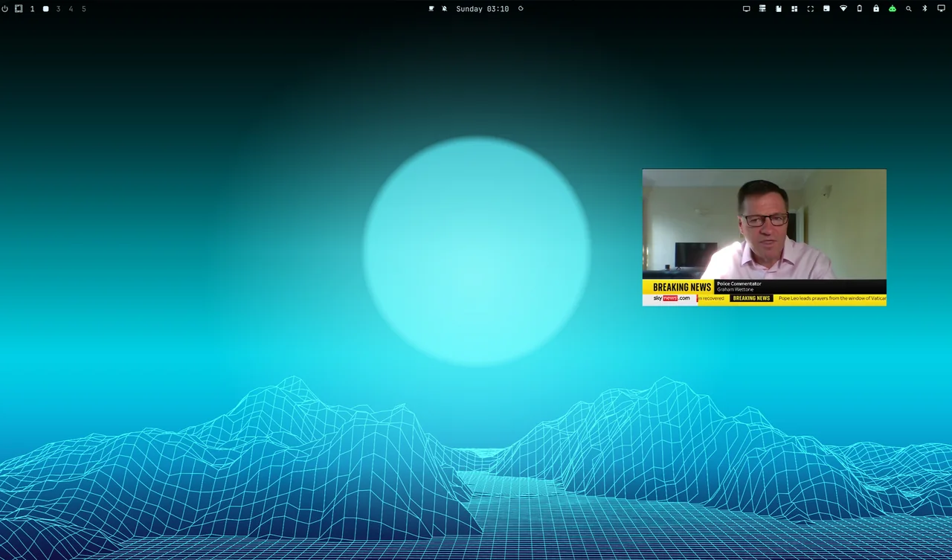Screen dimensions: 952x560
Task: Switch to workspace 4
Action: [71, 9]
